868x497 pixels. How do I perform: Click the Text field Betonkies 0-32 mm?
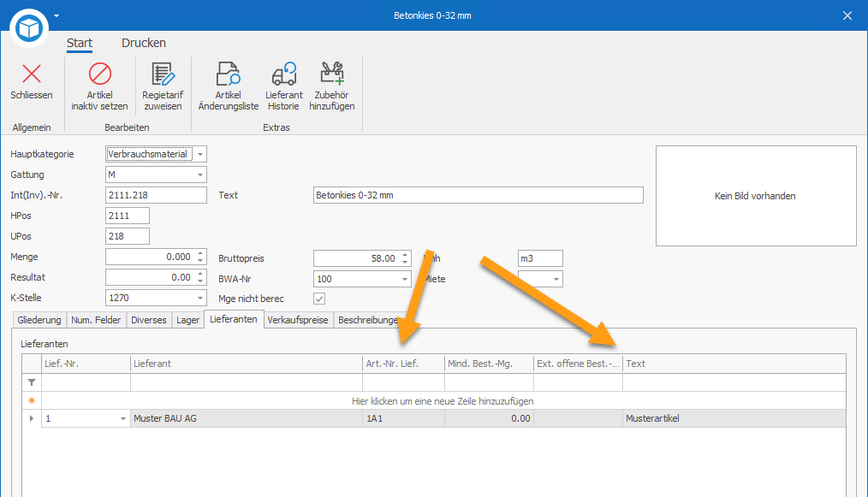coord(479,195)
